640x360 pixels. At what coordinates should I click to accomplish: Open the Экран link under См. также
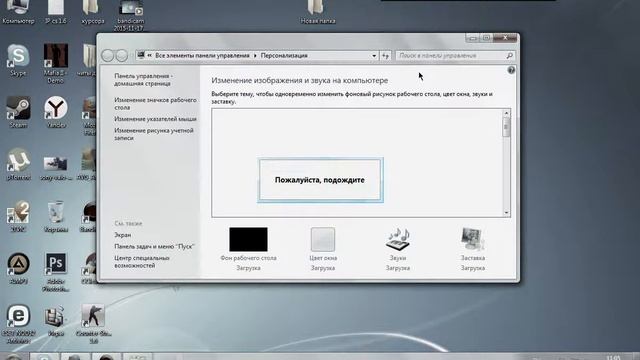122,235
